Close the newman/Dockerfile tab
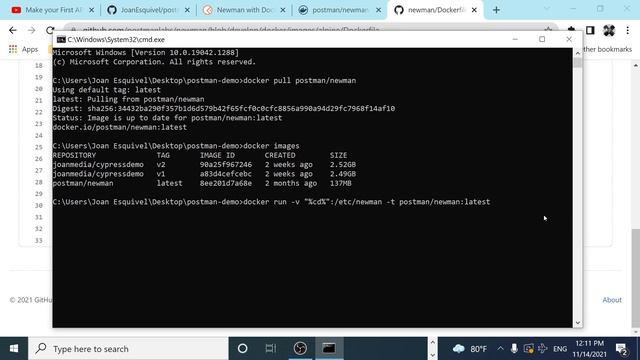Viewport: 640px width, 360px height. pyautogui.click(x=474, y=10)
